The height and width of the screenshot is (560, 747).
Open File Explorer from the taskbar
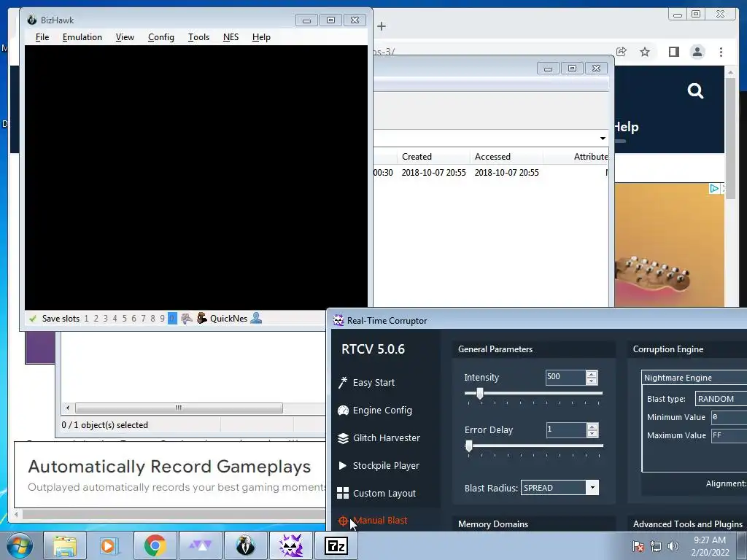(65, 545)
